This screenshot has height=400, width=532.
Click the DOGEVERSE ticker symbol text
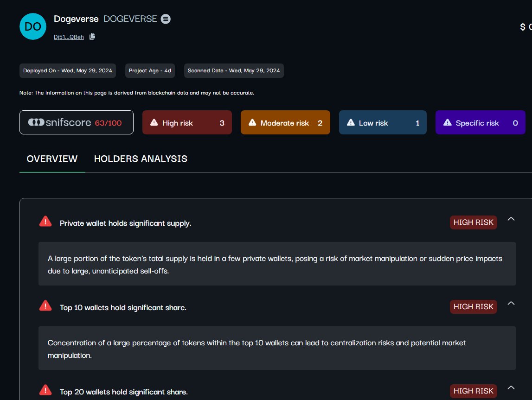click(130, 19)
